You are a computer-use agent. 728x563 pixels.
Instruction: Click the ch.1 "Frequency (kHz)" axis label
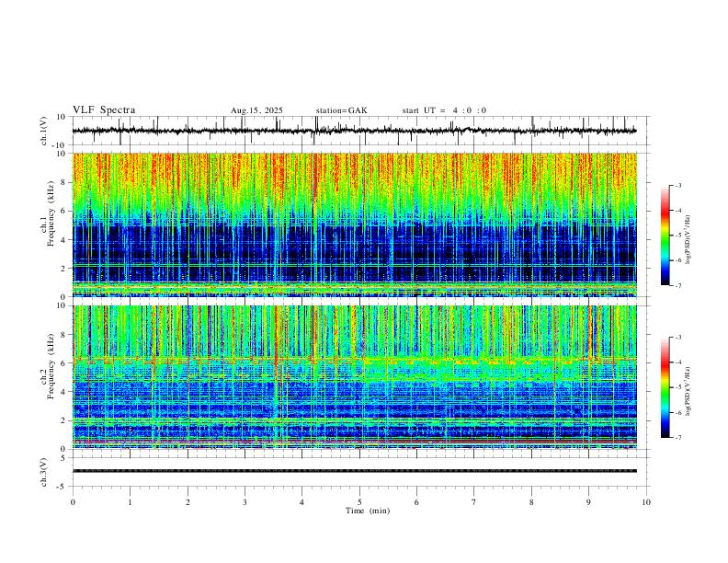pyautogui.click(x=51, y=213)
